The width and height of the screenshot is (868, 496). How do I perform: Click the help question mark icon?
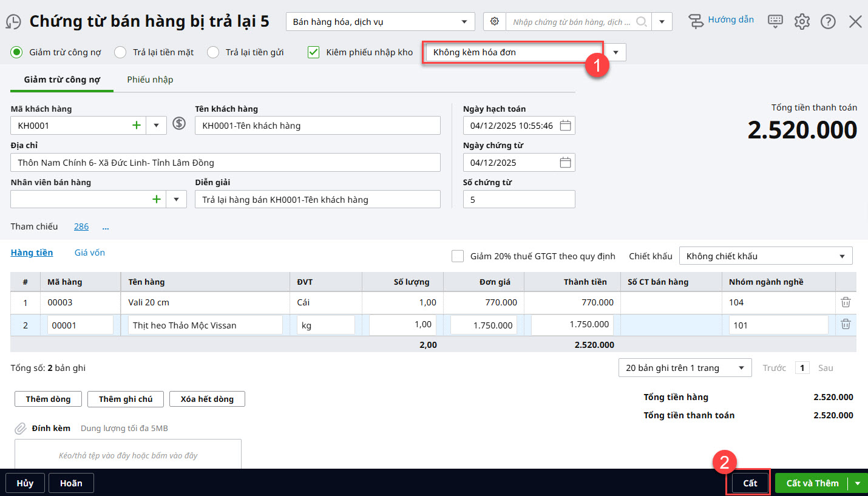(x=828, y=22)
